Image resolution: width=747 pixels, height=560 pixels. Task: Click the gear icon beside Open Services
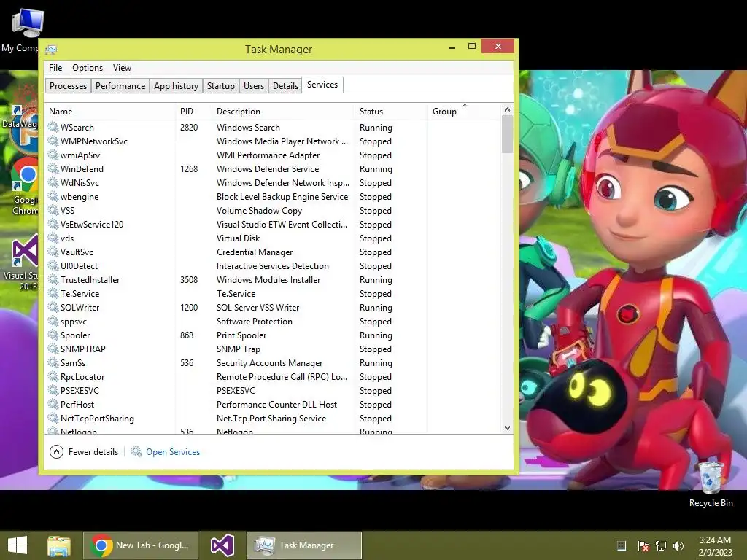pos(136,451)
